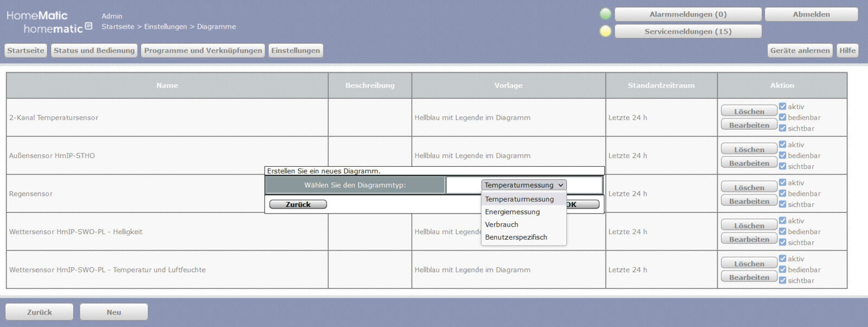
Task: Open Einstellungen menu
Action: (296, 51)
